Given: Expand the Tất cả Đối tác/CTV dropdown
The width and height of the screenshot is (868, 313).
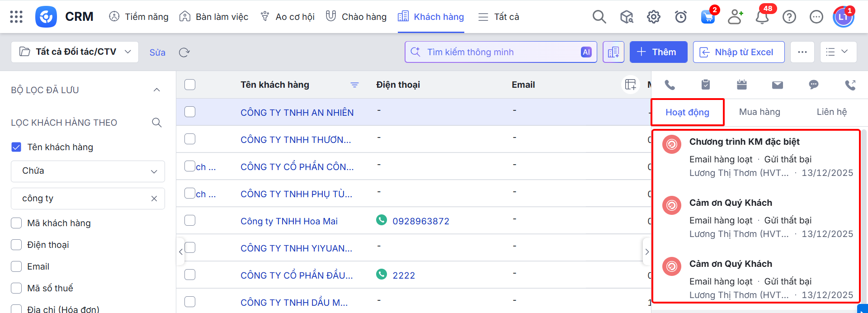Looking at the screenshot, I should point(75,52).
